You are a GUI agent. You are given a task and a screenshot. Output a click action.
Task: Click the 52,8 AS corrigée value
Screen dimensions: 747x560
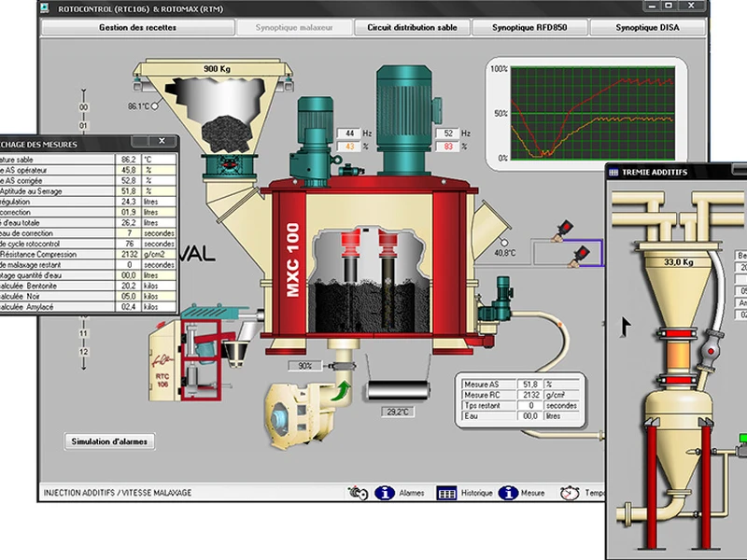tap(129, 180)
